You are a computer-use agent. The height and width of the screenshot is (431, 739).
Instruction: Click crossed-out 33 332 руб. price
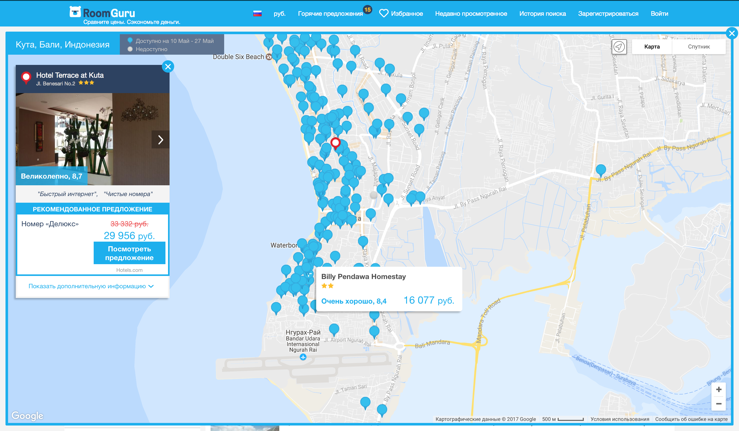pyautogui.click(x=129, y=224)
